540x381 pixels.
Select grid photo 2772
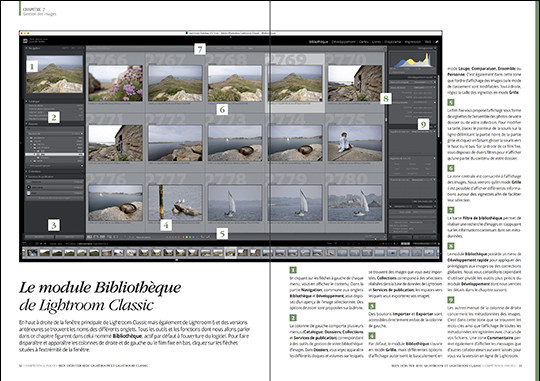(175, 143)
